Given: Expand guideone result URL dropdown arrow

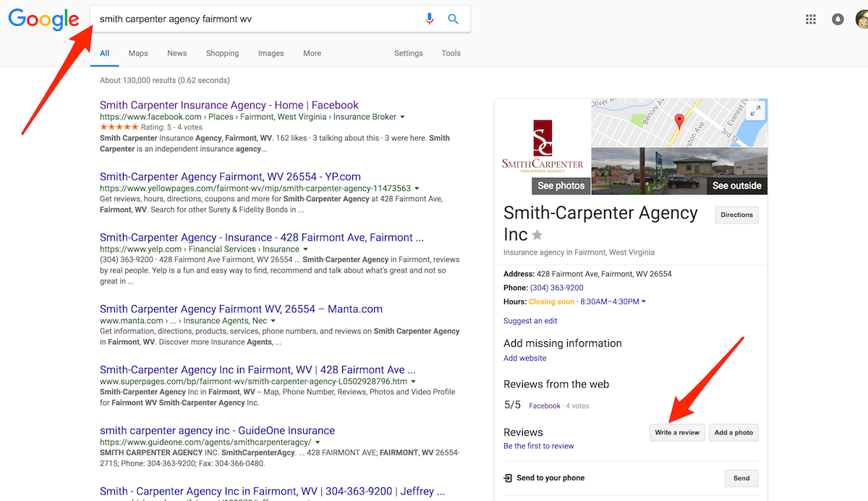Looking at the screenshot, I should coord(318,442).
